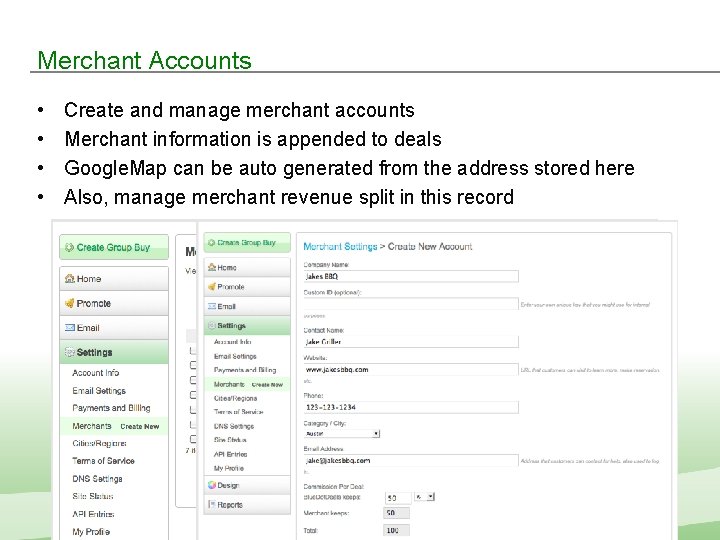The image size is (720, 540).
Task: Click the empty Custom ID (optional) field
Action: point(411,304)
